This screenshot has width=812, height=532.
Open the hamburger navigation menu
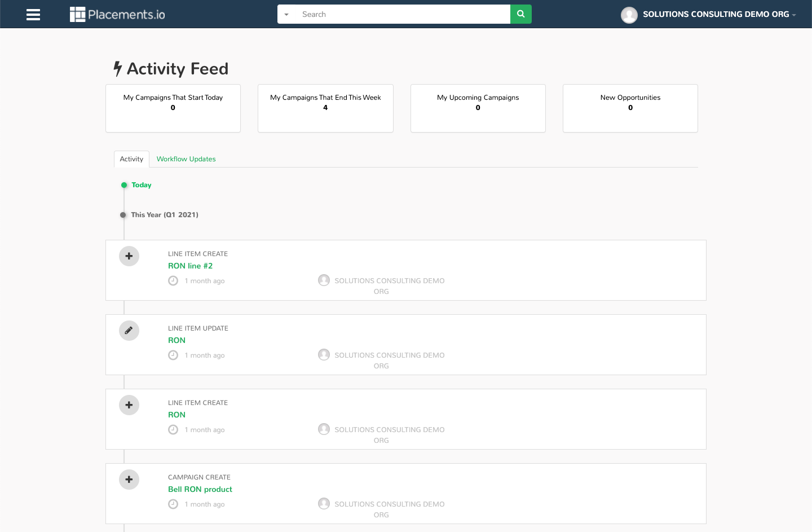coord(33,15)
